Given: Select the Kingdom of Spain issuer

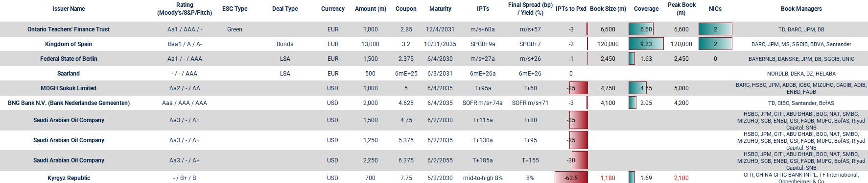Looking at the screenshot, I should (69, 44).
